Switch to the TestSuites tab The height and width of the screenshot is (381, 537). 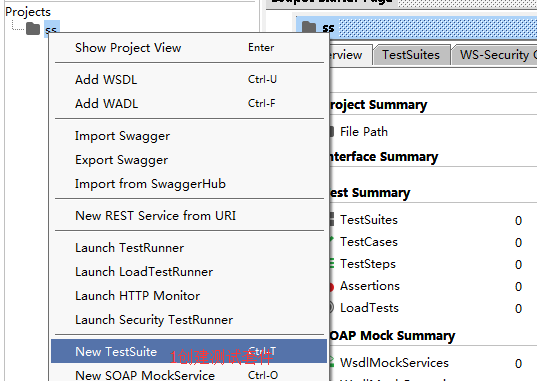(411, 55)
